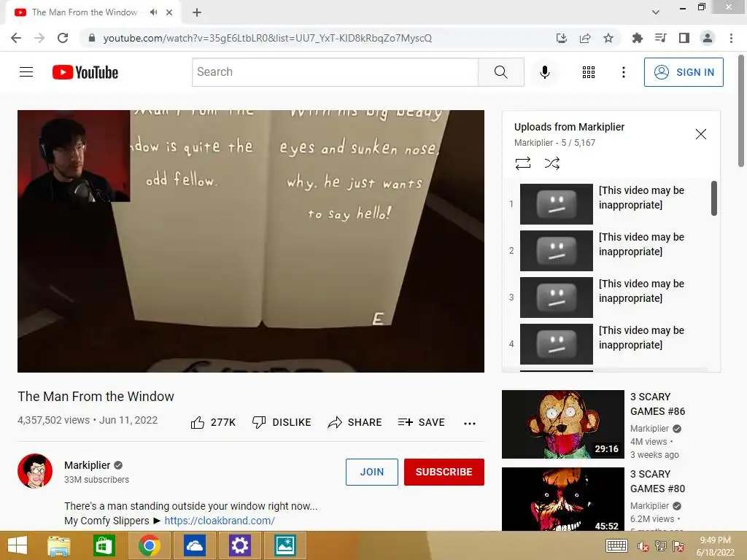Close the Uploads from Markiplier playlist panel
Image resolution: width=747 pixels, height=560 pixels.
click(x=701, y=134)
